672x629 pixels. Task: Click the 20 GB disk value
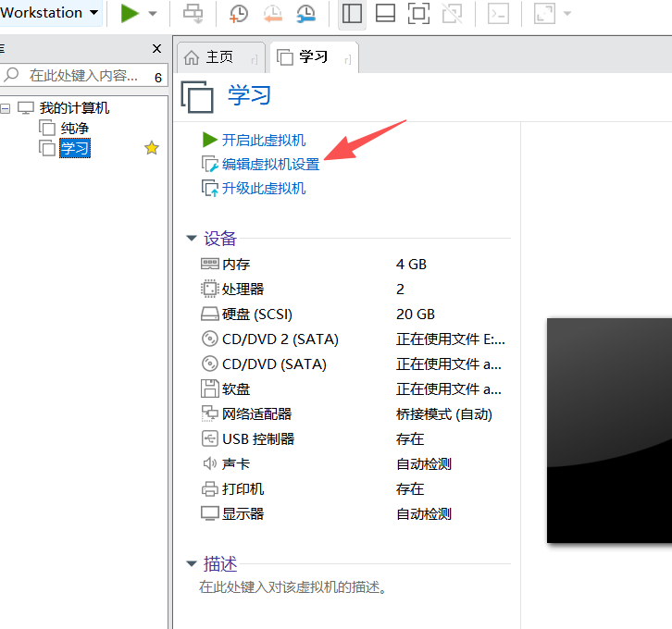(416, 314)
